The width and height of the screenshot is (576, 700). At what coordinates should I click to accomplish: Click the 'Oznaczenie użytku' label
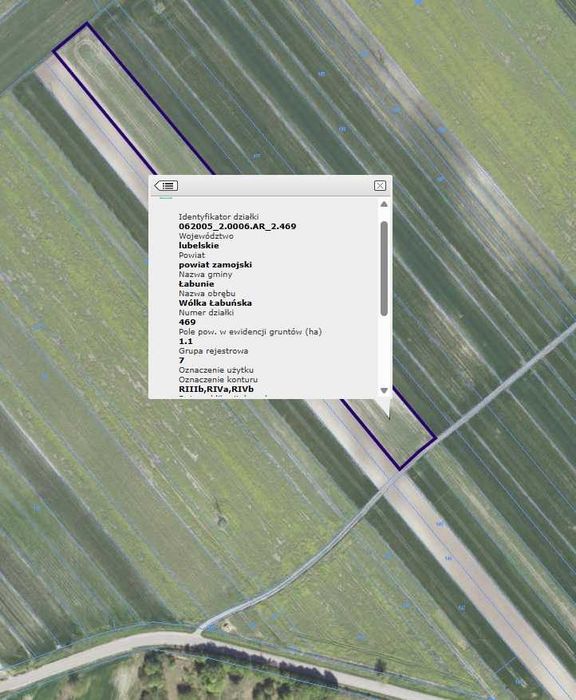(x=216, y=371)
